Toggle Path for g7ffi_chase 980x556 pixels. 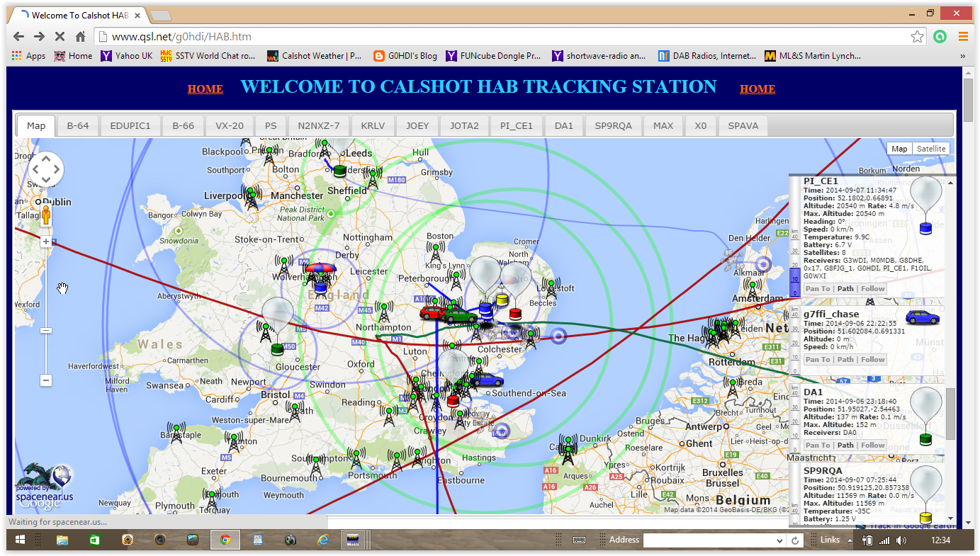(x=845, y=360)
